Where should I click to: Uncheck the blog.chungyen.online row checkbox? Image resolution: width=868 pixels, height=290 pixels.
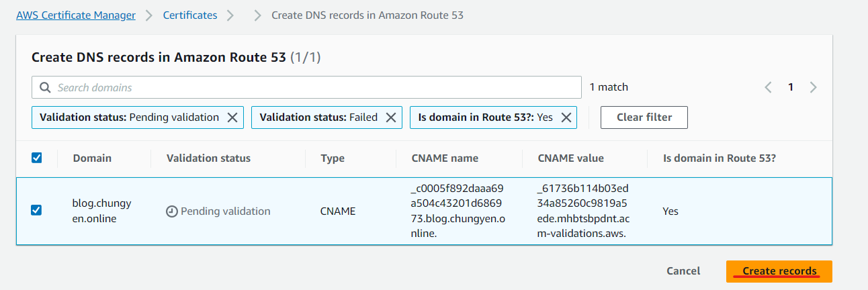coord(37,210)
